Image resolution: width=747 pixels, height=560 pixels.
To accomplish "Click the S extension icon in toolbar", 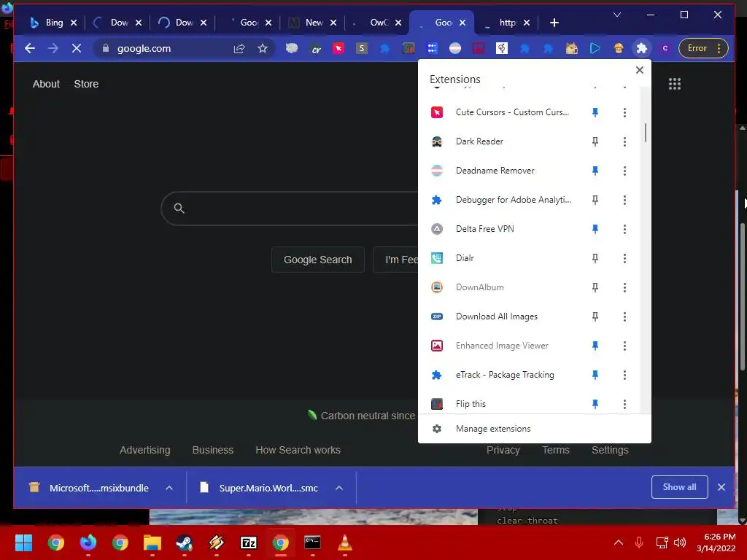I will tap(362, 48).
